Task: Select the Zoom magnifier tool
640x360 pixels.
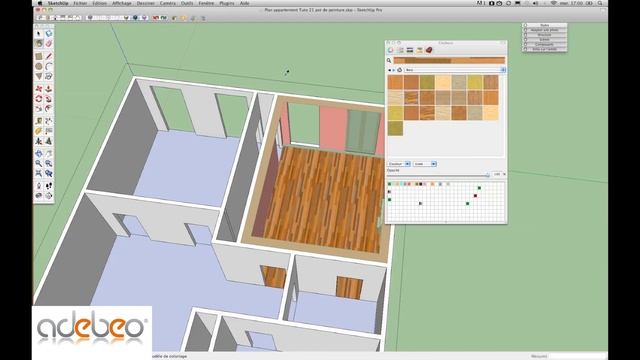Action: tap(39, 164)
